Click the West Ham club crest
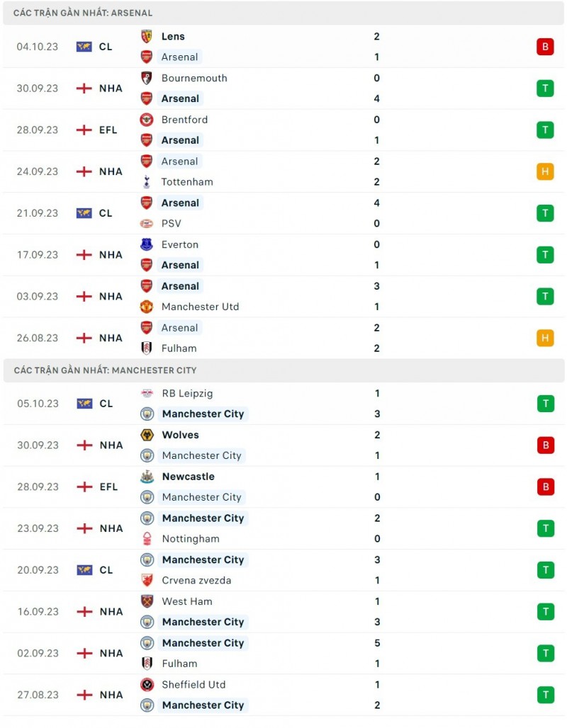The width and height of the screenshot is (567, 728). tap(147, 601)
